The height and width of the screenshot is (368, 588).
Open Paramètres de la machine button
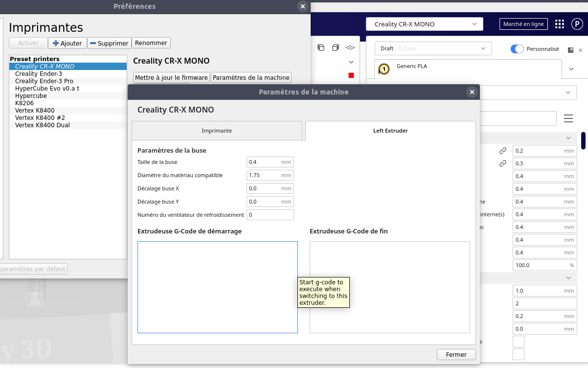tap(251, 77)
